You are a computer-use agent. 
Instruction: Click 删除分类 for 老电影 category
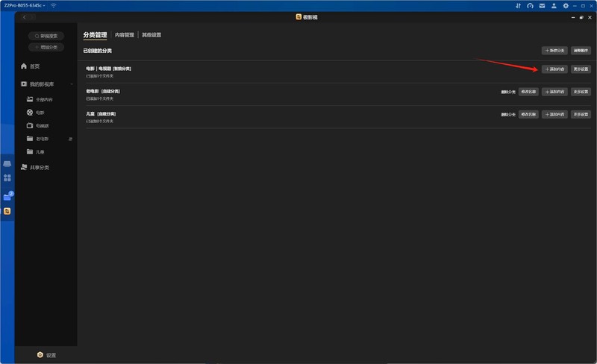pos(508,92)
